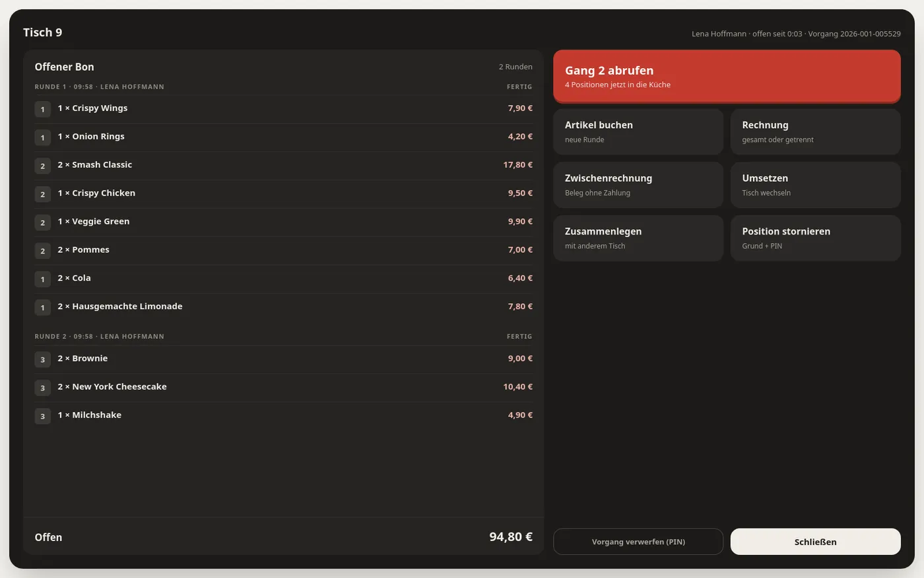Select Umsetzen to change tables

815,185
